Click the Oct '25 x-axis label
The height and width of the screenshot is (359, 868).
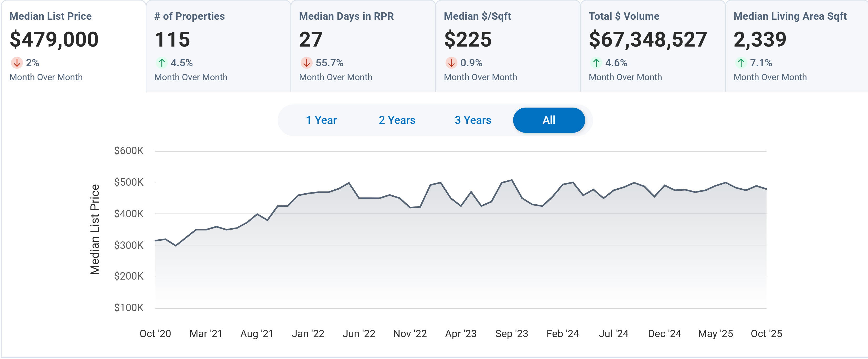(766, 333)
